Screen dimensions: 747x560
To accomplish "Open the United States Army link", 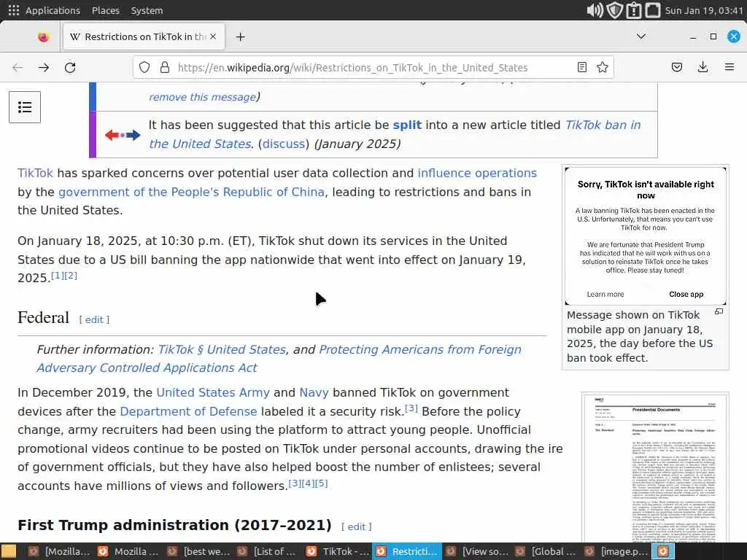I will (213, 392).
